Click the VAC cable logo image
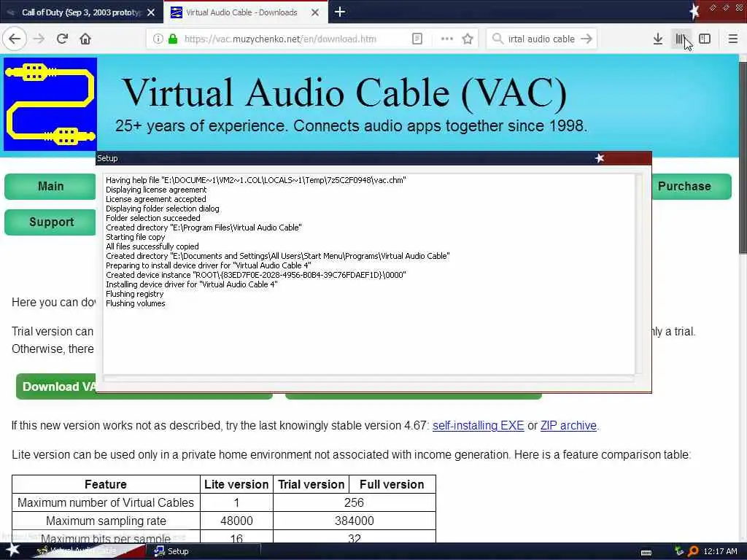 coord(50,104)
